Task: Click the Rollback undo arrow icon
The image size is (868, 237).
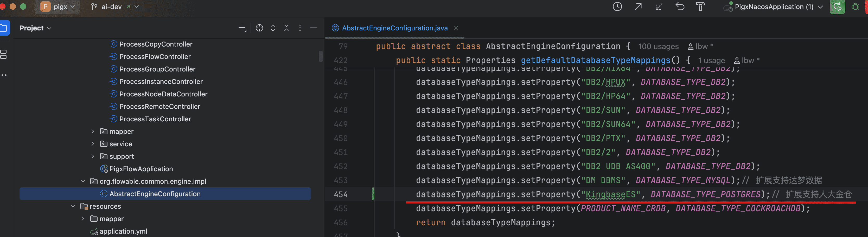Action: 680,7
